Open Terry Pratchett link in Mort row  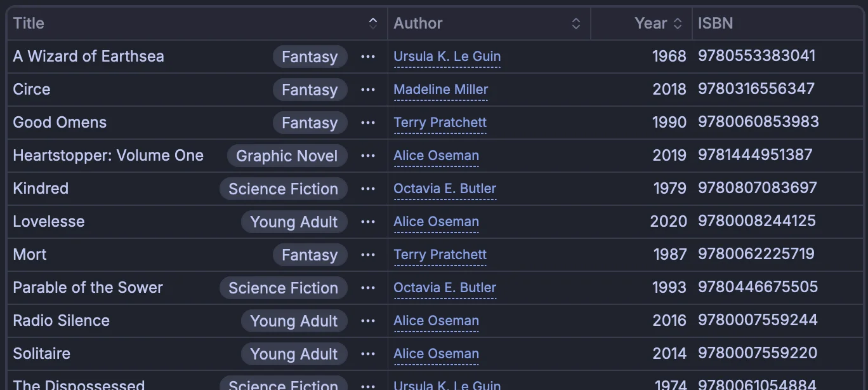(x=440, y=255)
